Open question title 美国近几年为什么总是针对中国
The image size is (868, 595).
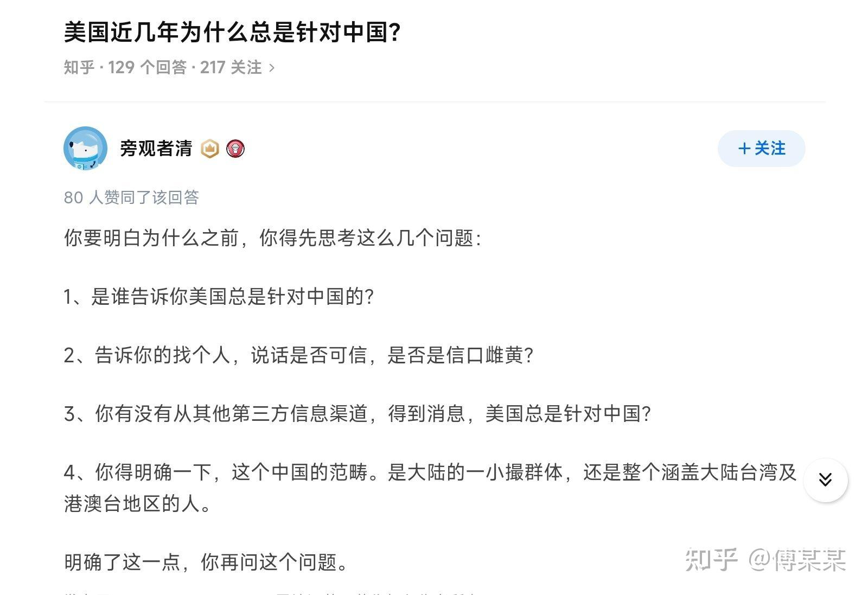(x=233, y=33)
